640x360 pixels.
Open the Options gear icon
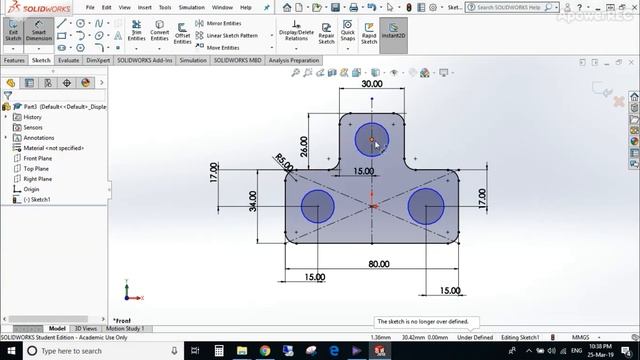[433, 7]
